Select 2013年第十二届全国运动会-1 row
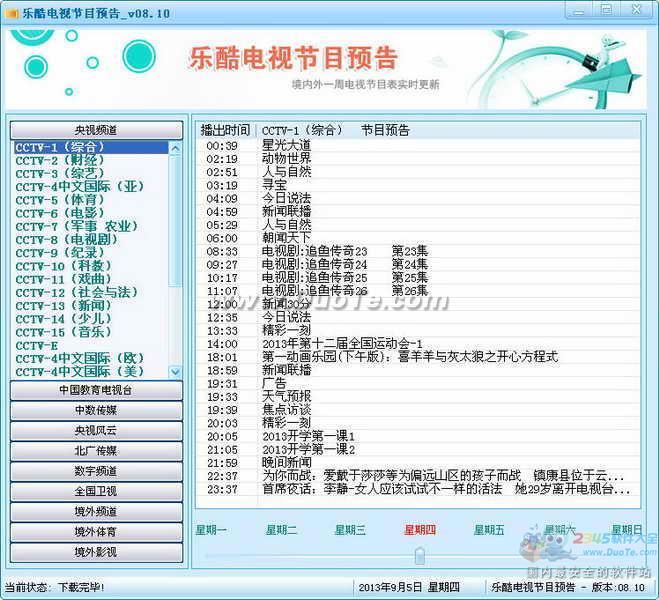Screen dimensions: 659x600 click(418, 344)
